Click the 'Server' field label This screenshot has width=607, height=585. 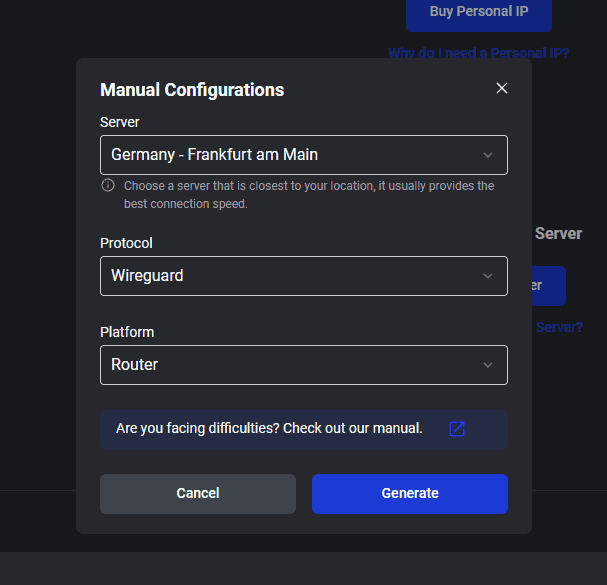click(120, 122)
